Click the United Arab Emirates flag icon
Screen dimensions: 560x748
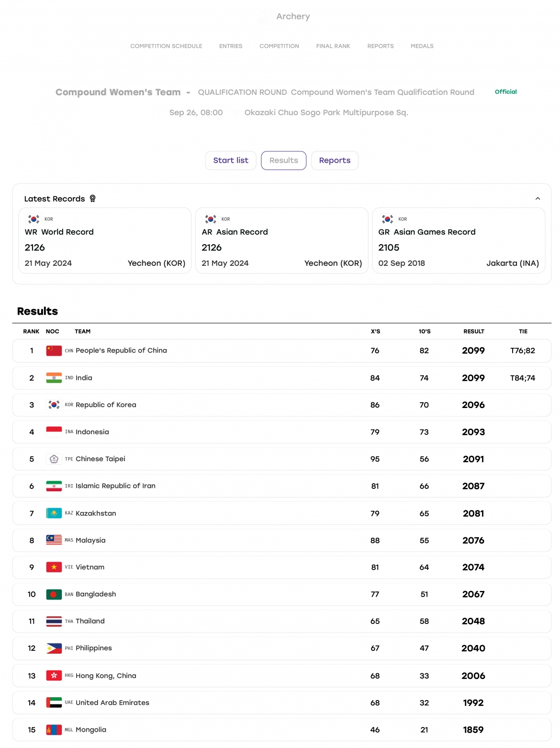(x=54, y=703)
